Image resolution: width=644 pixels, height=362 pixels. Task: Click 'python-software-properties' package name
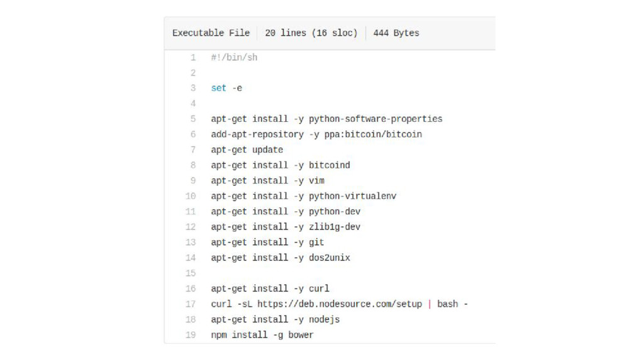pyautogui.click(x=375, y=119)
